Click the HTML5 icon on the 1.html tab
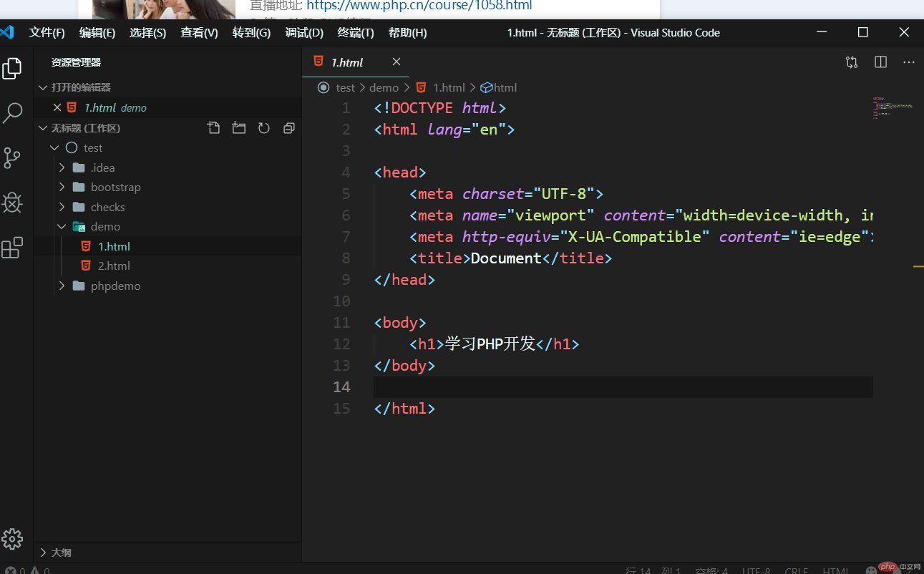This screenshot has width=924, height=574. tap(318, 62)
